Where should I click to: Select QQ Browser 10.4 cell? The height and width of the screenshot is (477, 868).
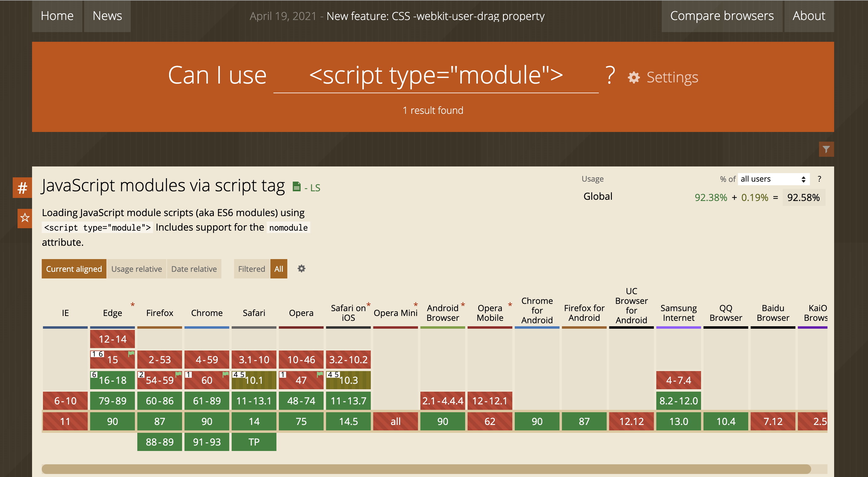726,421
